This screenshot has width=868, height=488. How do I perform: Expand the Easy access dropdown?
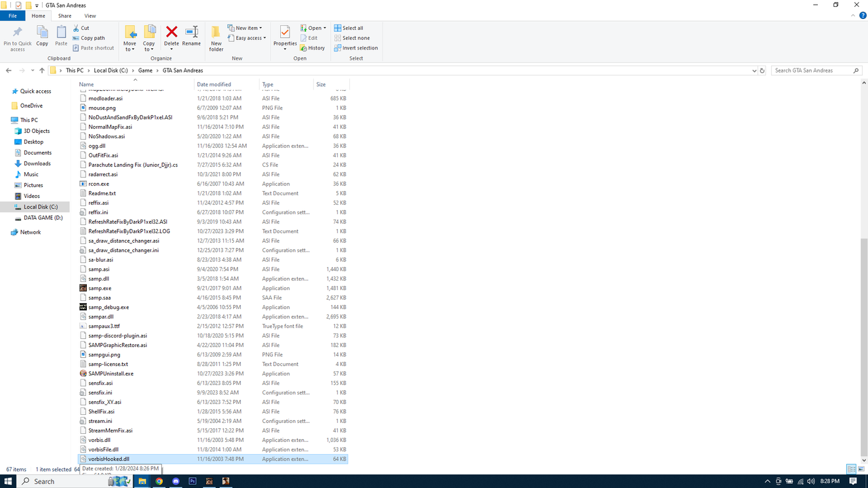click(248, 38)
